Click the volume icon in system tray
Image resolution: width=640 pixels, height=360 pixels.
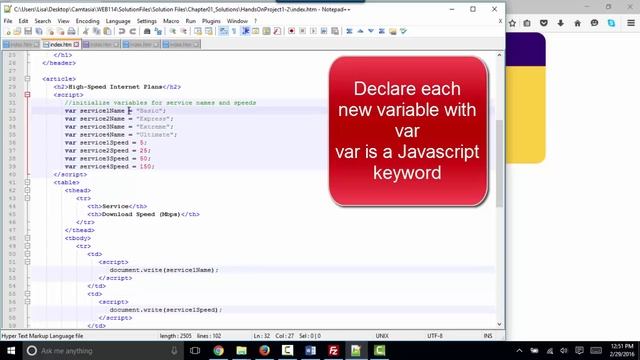(564, 351)
